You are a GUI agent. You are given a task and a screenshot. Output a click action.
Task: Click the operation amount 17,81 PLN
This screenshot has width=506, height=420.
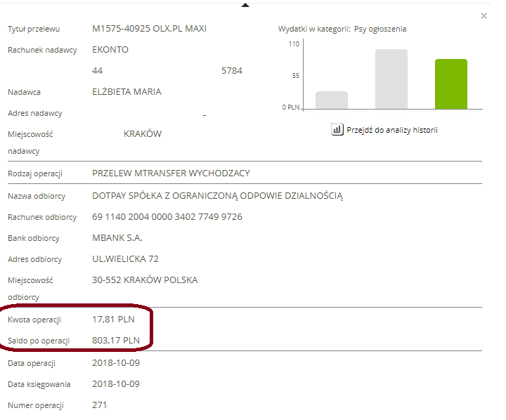[x=113, y=320]
